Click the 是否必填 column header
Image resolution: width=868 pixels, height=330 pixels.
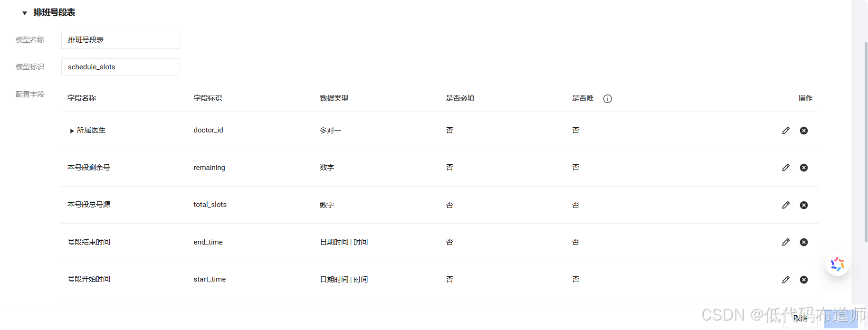point(460,98)
